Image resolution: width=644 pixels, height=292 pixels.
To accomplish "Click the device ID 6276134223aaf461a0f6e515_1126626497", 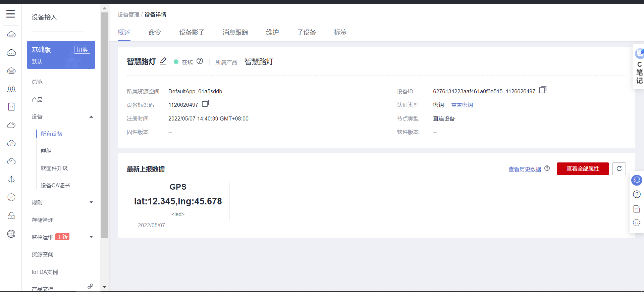I will tap(484, 92).
